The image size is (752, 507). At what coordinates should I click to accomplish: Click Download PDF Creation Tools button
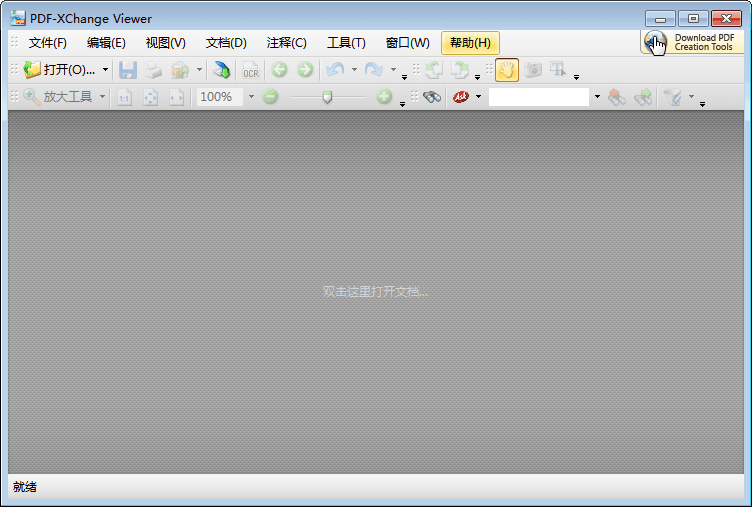[x=692, y=42]
